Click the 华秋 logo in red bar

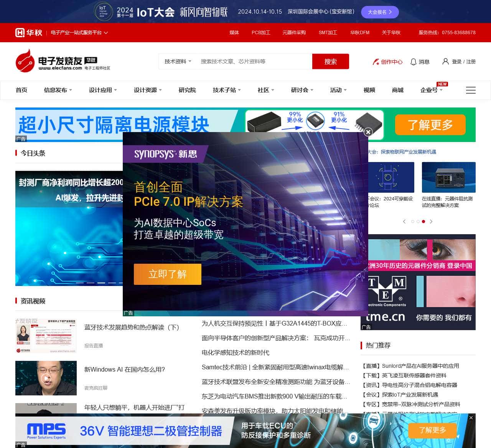pos(29,33)
